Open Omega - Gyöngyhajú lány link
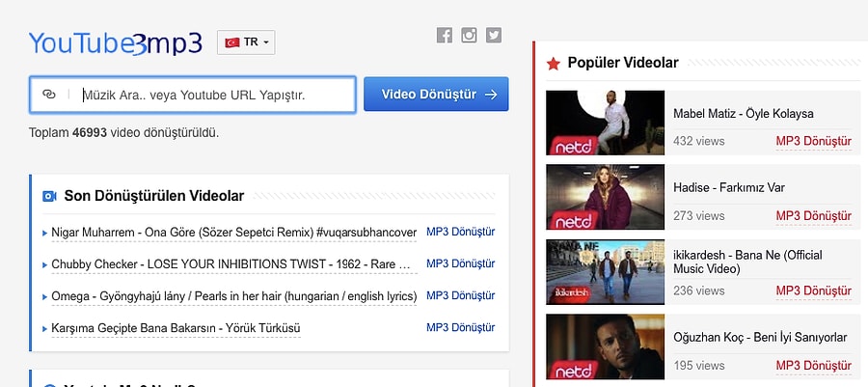Viewport: 868px width, 387px height. 233,296
